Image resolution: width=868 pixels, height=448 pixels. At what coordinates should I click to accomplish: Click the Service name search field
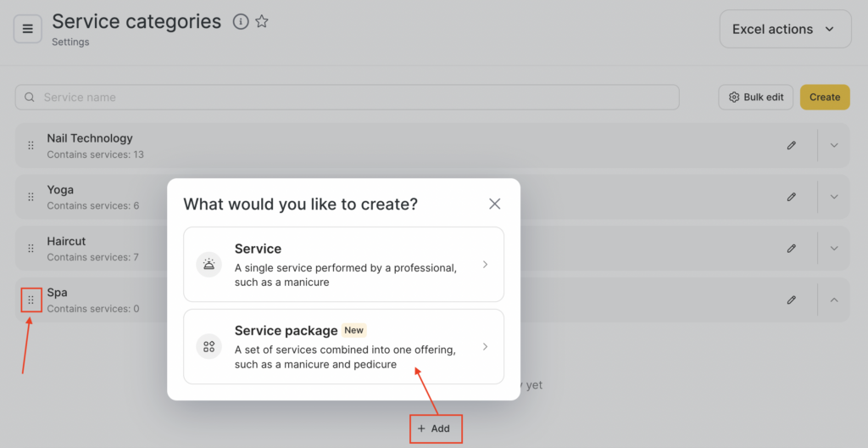pos(348,98)
